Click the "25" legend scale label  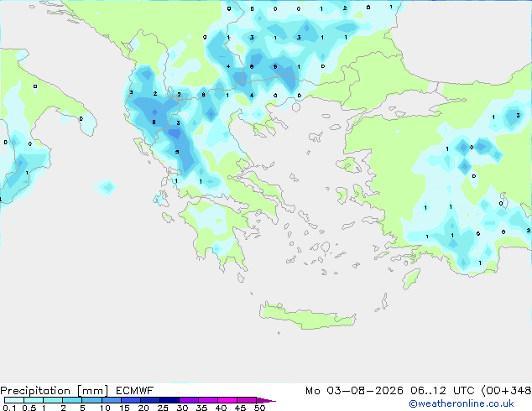pyautogui.click(x=163, y=408)
